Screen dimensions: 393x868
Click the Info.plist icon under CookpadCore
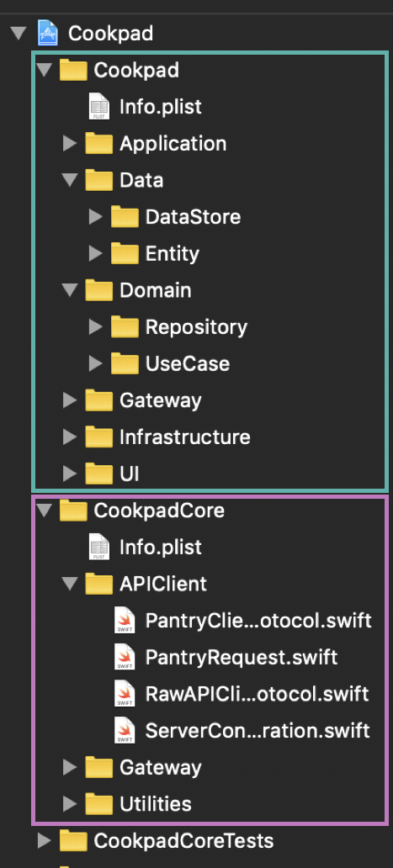point(99,547)
